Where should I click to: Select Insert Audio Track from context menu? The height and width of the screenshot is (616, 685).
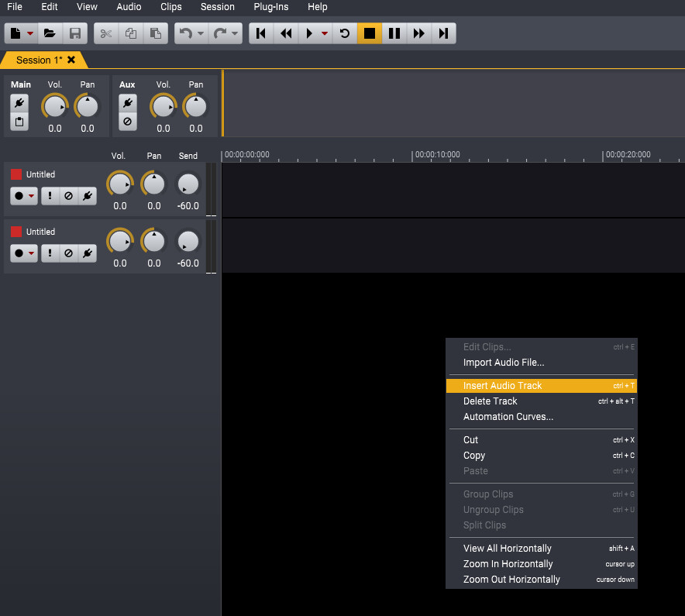(502, 386)
